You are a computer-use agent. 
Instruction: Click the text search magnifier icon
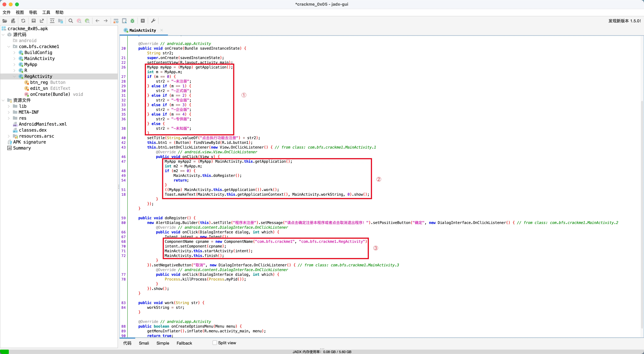71,21
